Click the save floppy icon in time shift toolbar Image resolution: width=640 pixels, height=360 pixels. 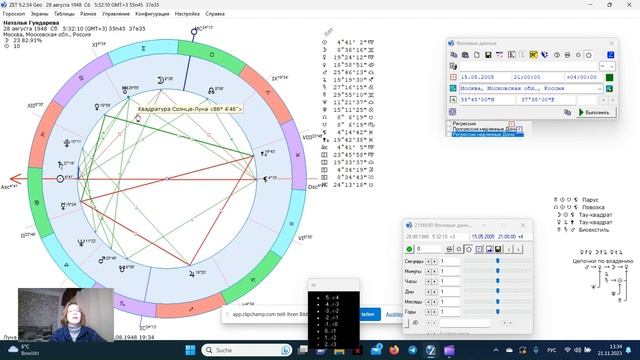[x=498, y=249]
